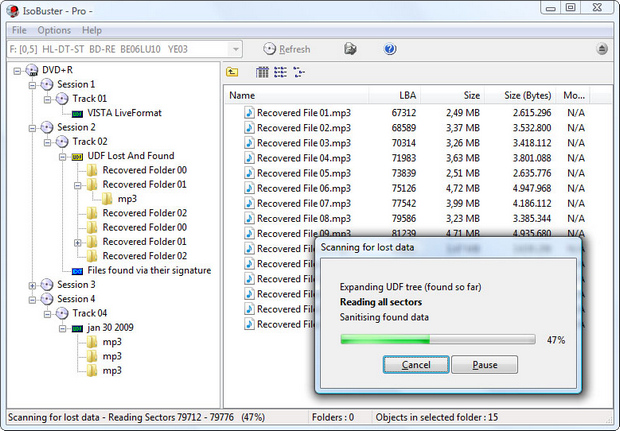Select VISTA LiveFormat UDF icon
620x431 pixels.
point(77,114)
